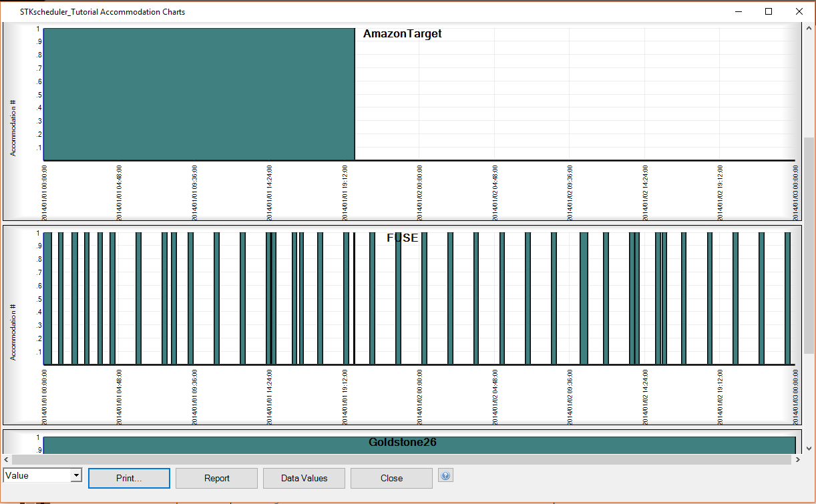Click the vertical scrollbar up arrow
Image resolution: width=816 pixels, height=504 pixels.
point(809,29)
